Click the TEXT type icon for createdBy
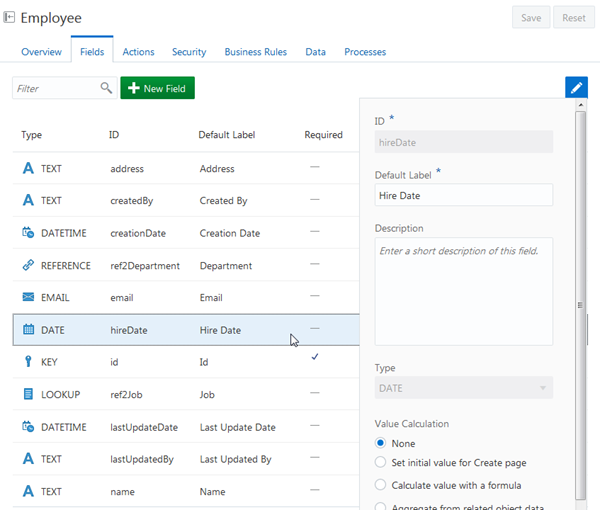600x510 pixels. tap(28, 200)
